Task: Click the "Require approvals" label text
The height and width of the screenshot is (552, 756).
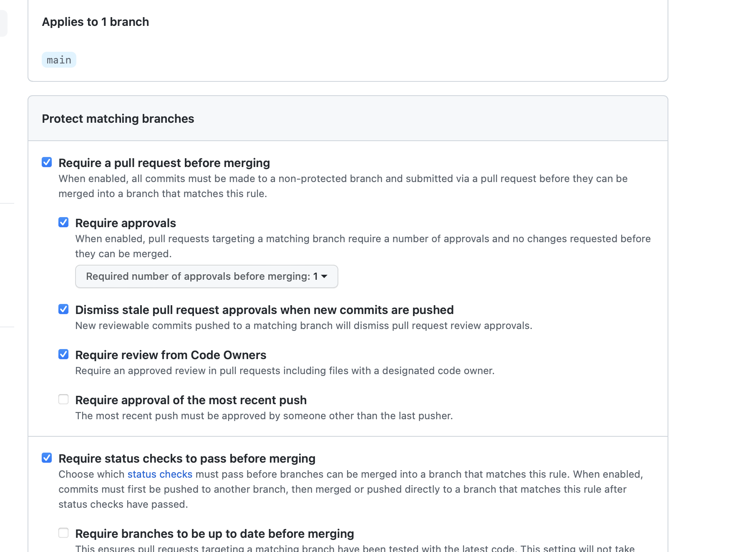Action: coord(125,223)
